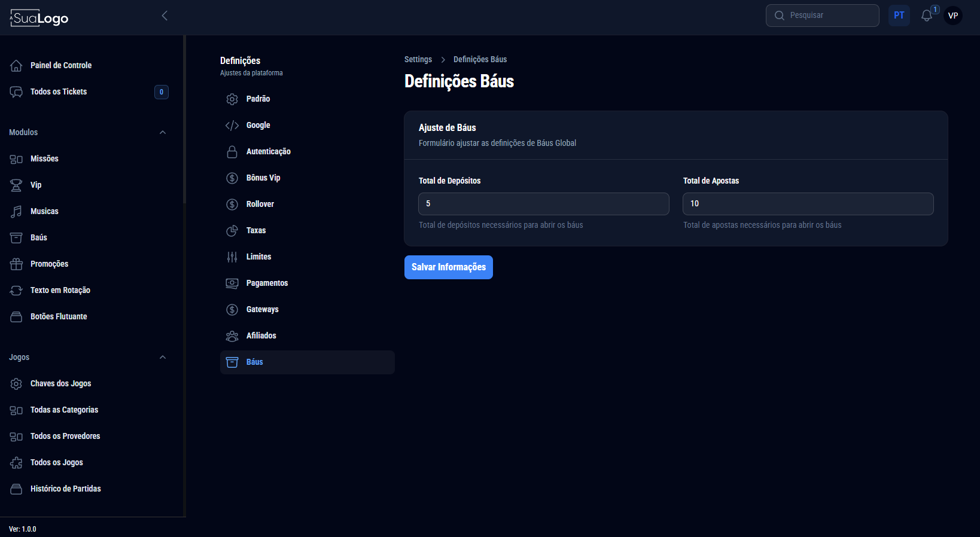
Task: Click the Total de Depósitos input field
Action: [x=543, y=204]
